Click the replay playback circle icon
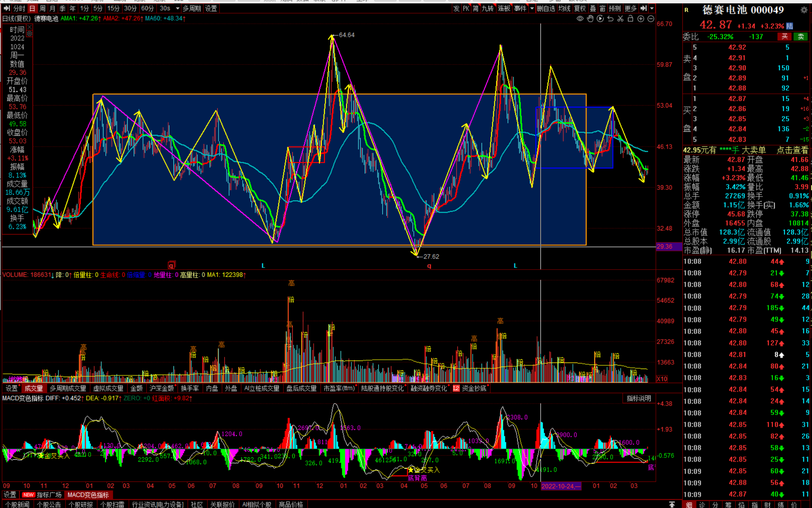Screen dimensions: 812x508 [x=600, y=19]
